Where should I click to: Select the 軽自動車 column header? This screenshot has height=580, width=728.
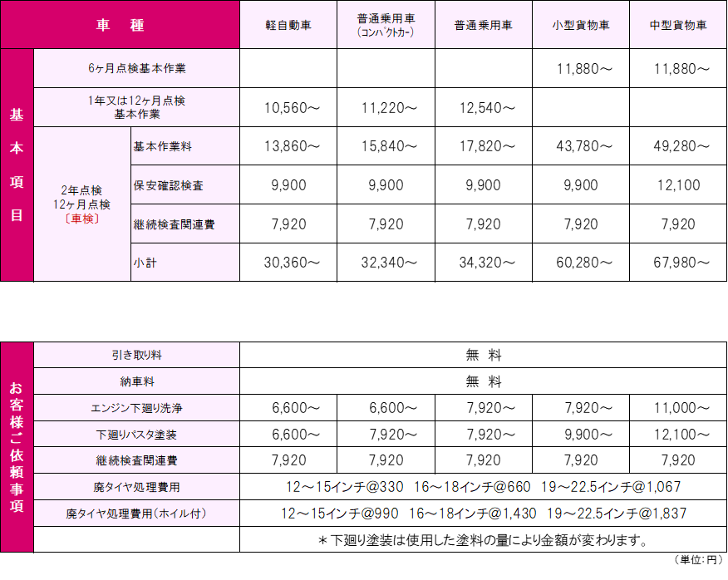click(x=288, y=25)
